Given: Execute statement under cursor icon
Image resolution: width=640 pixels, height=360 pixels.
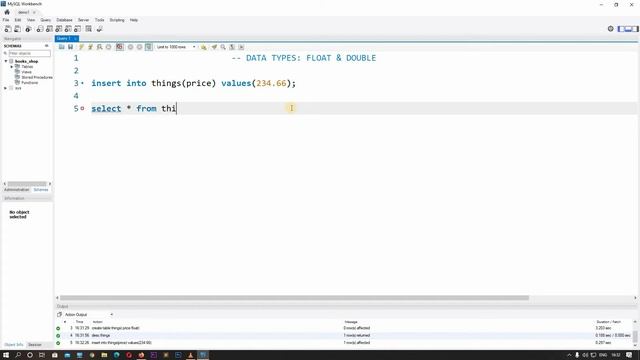Looking at the screenshot, I should pyautogui.click(x=90, y=47).
